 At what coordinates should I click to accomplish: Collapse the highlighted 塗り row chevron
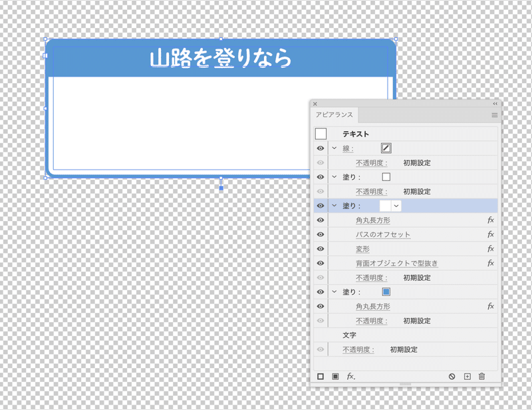(x=334, y=206)
